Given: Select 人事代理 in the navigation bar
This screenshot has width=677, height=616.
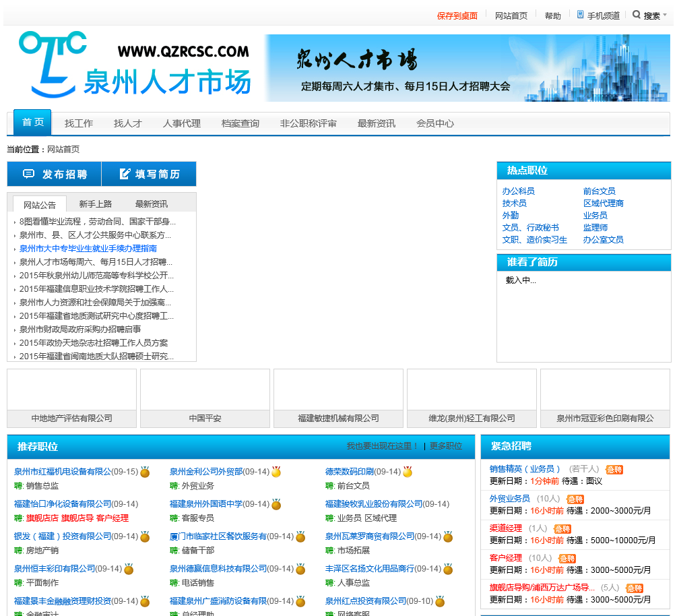Looking at the screenshot, I should click(x=182, y=123).
